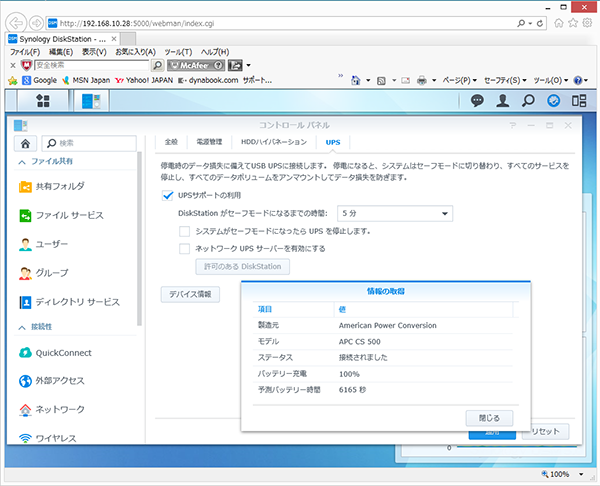
Task: Click the リセット button
Action: (x=546, y=432)
